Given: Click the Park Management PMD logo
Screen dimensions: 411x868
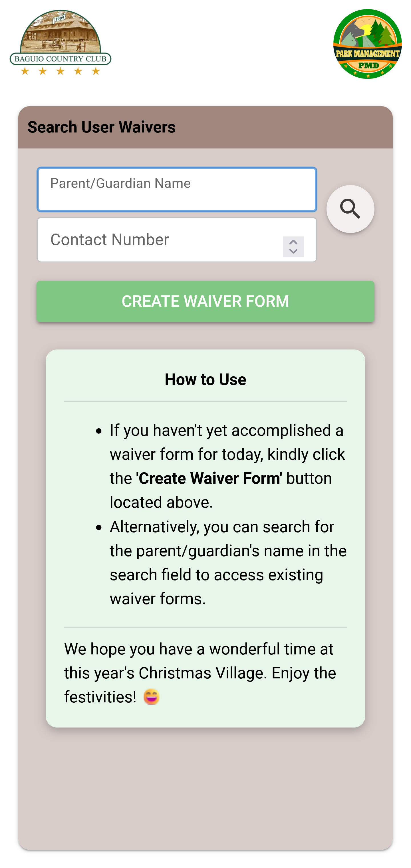Looking at the screenshot, I should [x=367, y=44].
